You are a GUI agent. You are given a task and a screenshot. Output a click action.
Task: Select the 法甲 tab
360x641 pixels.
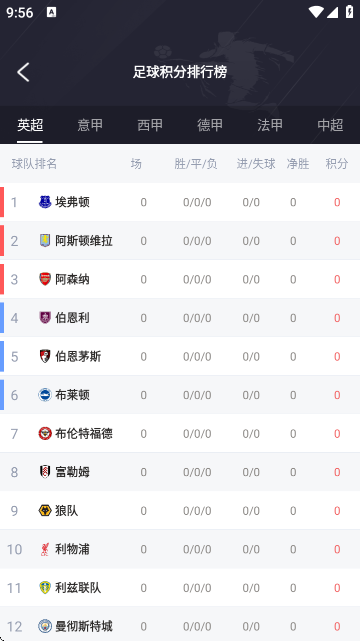pyautogui.click(x=270, y=125)
